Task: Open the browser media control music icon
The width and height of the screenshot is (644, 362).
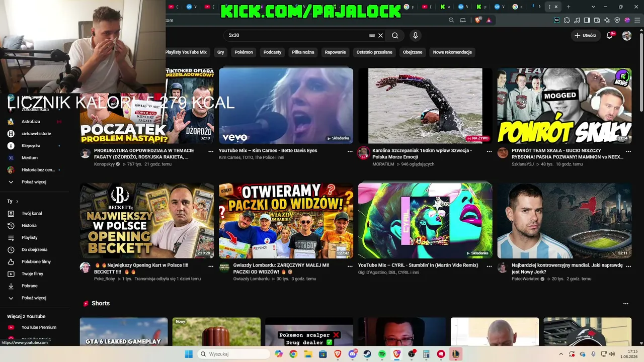Action: coord(577,20)
